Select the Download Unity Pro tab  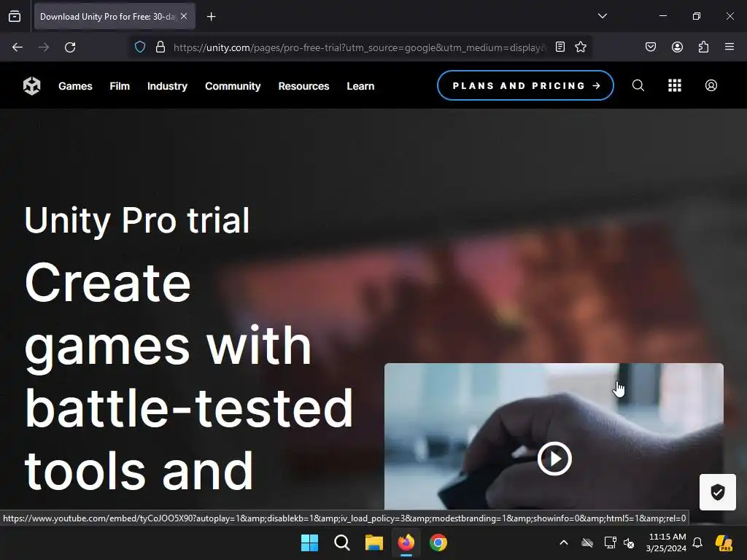(x=115, y=16)
